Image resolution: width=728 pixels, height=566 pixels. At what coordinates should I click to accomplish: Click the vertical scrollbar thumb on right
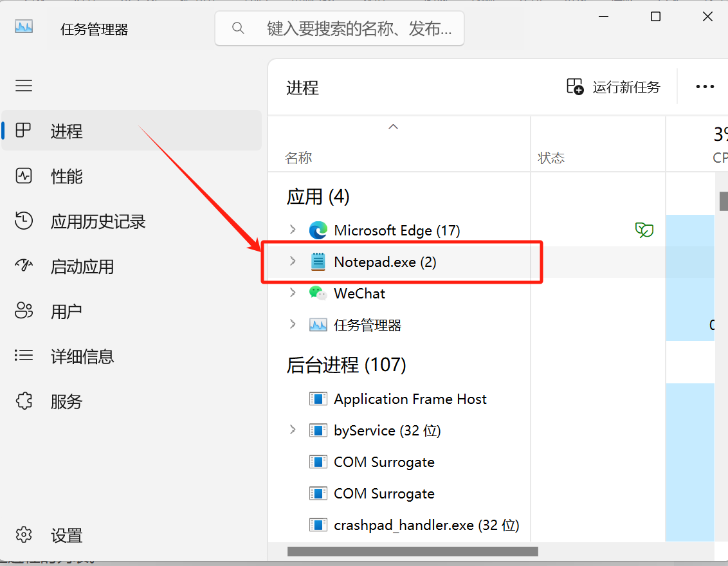point(723,201)
